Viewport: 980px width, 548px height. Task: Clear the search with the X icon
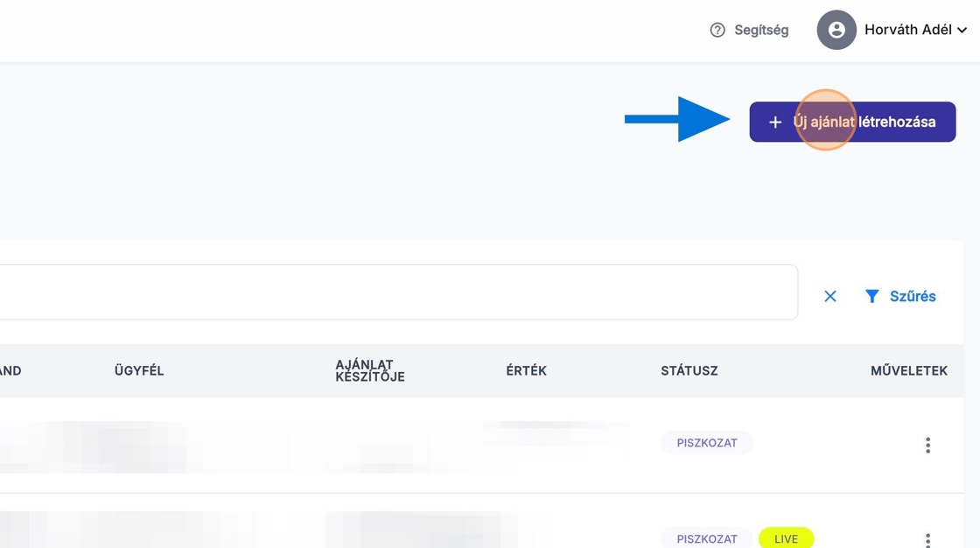[830, 297]
